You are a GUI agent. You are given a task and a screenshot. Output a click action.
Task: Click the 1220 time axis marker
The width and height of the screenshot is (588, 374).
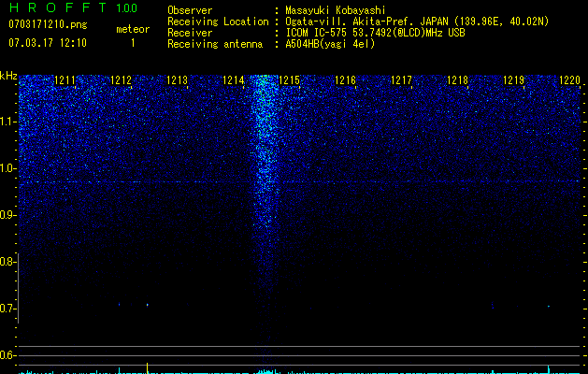pyautogui.click(x=569, y=80)
